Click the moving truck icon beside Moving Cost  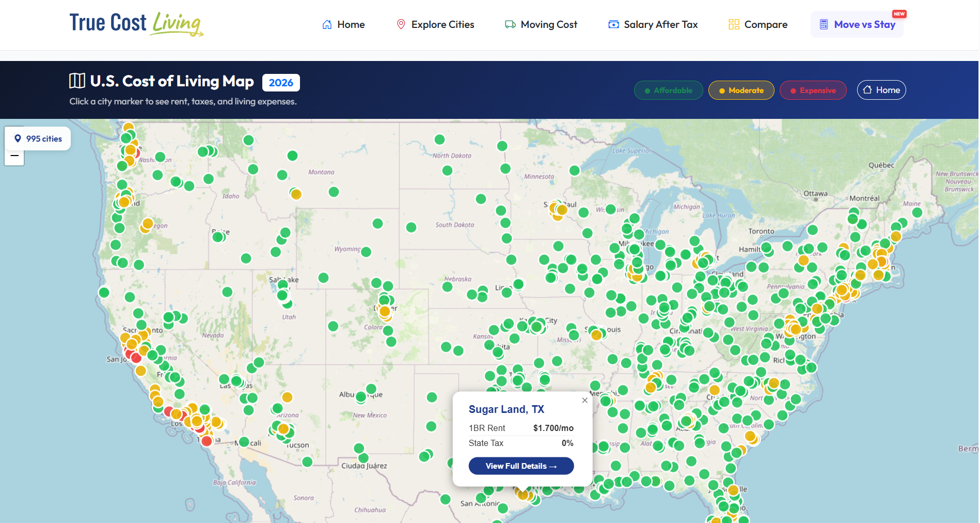pyautogui.click(x=510, y=24)
